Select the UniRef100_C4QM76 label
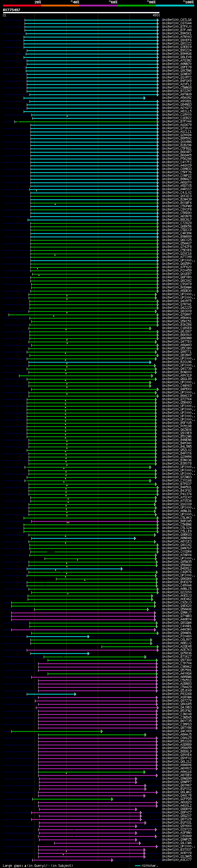The image size is (197, 868). pos(176,572)
